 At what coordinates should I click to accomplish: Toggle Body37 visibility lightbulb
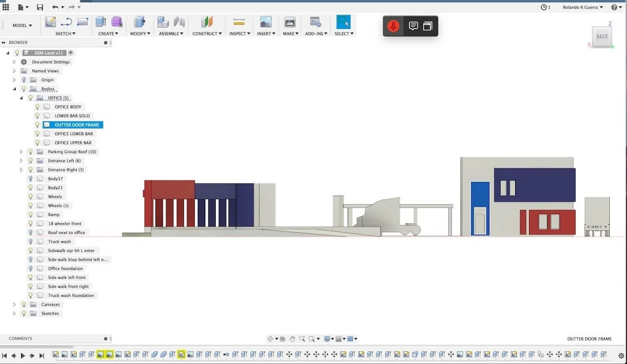click(x=30, y=179)
